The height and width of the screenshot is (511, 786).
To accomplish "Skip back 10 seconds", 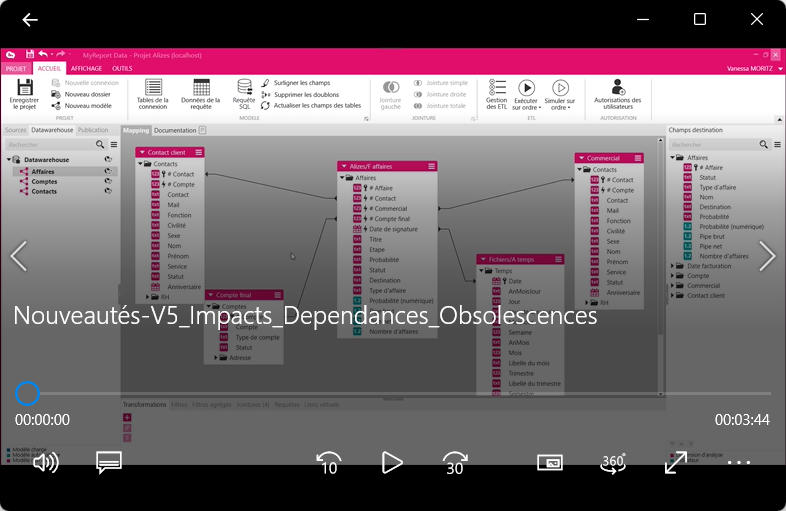I will 328,462.
